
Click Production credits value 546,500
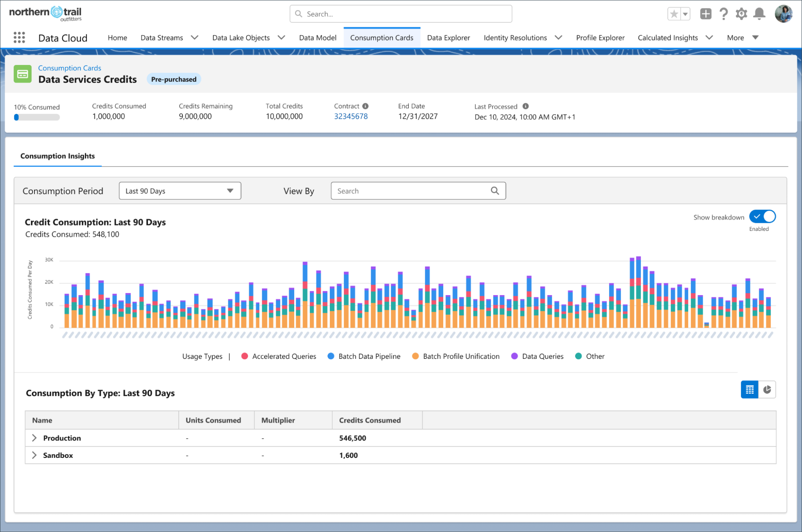[x=353, y=438]
